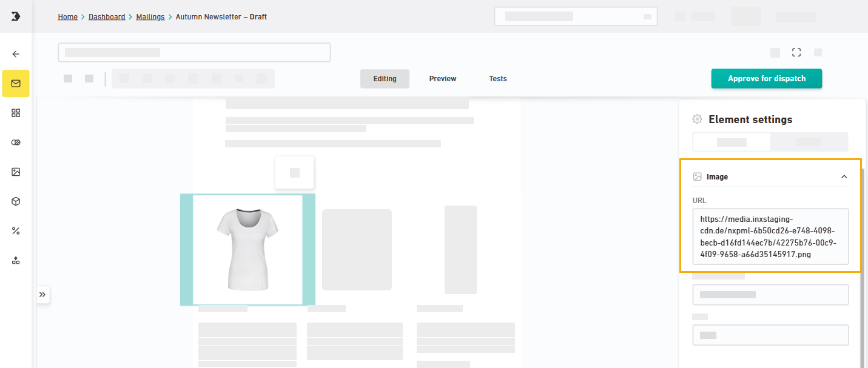Open the percent sign sidebar icon
Image resolution: width=868 pixels, height=368 pixels.
click(16, 230)
